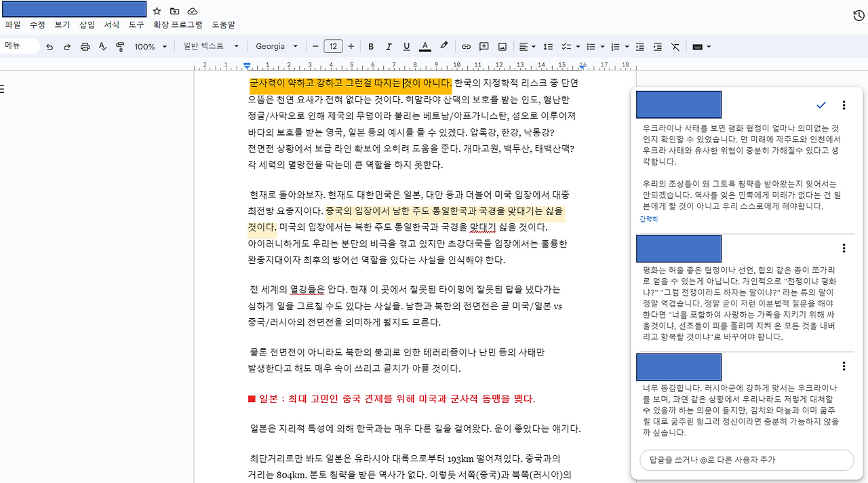868x483 pixels.
Task: Show document outline icon at left
Action: click(3, 89)
